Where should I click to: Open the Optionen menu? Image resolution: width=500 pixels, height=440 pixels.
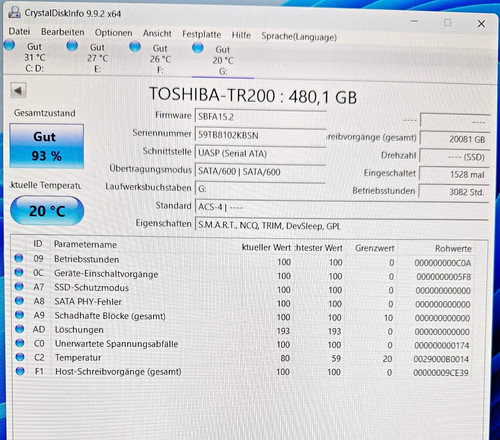coord(113,33)
